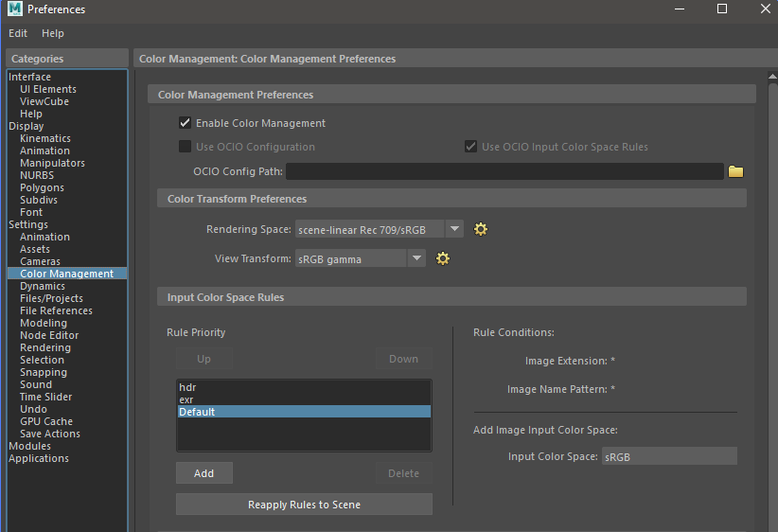
Task: Toggle Use OCIO Input Color Space Rules
Action: 470,147
